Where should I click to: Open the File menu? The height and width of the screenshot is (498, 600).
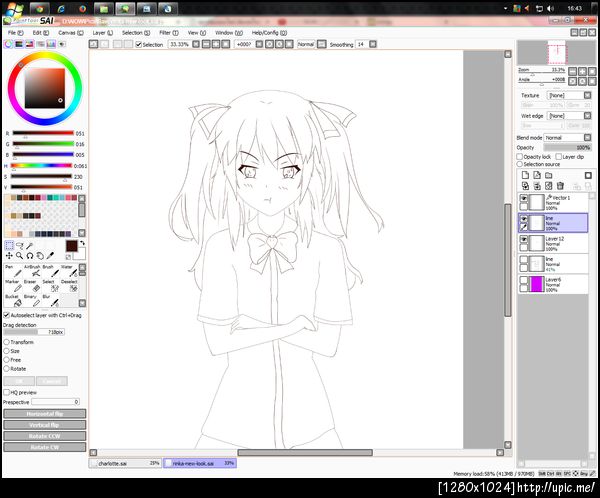(x=16, y=33)
